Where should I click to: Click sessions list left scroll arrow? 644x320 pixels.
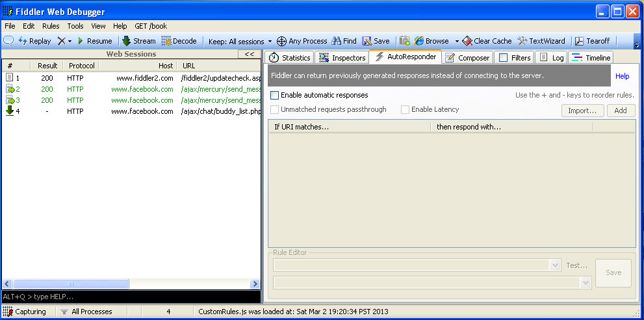coord(7,284)
